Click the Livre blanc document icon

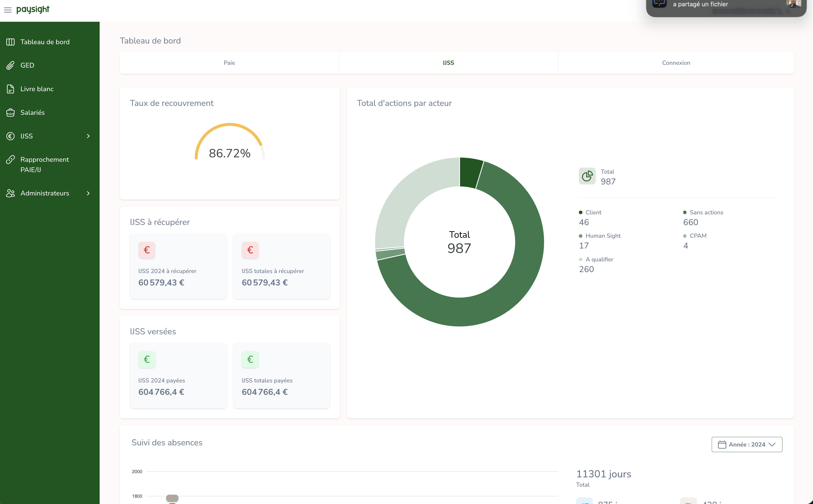tap(10, 89)
